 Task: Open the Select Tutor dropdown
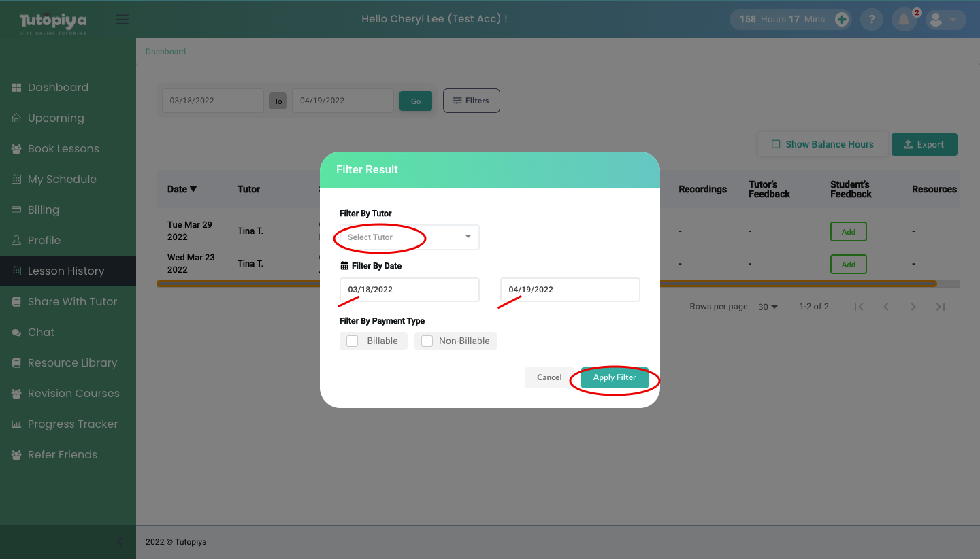tap(410, 237)
